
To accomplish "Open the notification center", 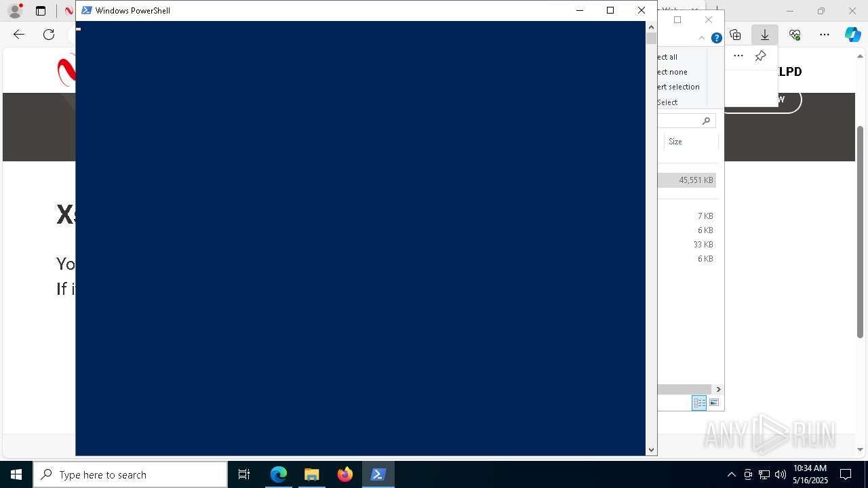I will (846, 474).
